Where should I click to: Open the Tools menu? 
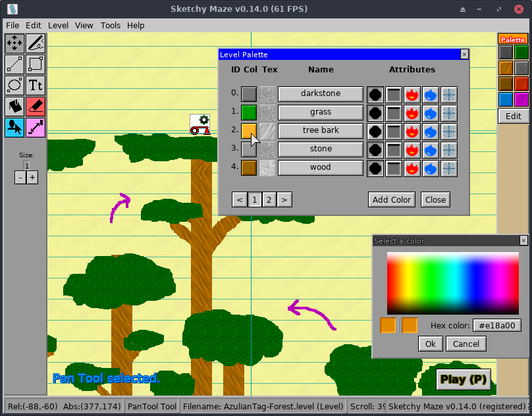pos(110,26)
